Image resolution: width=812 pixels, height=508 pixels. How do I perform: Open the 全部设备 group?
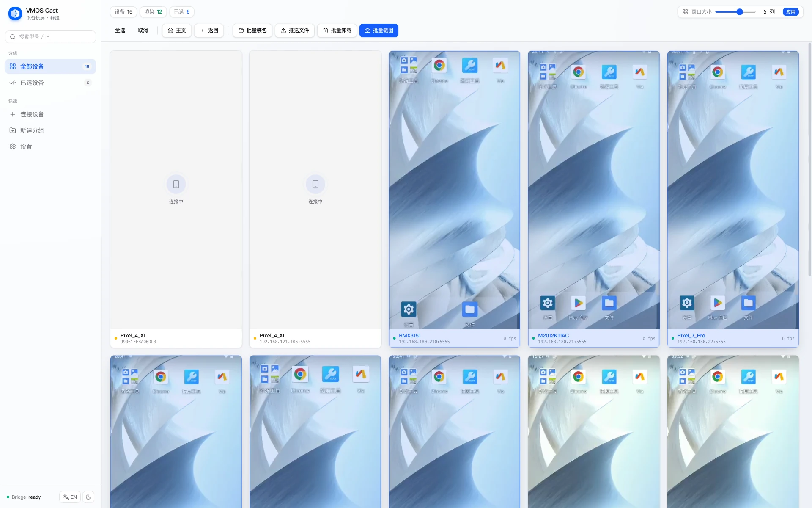[x=50, y=66]
